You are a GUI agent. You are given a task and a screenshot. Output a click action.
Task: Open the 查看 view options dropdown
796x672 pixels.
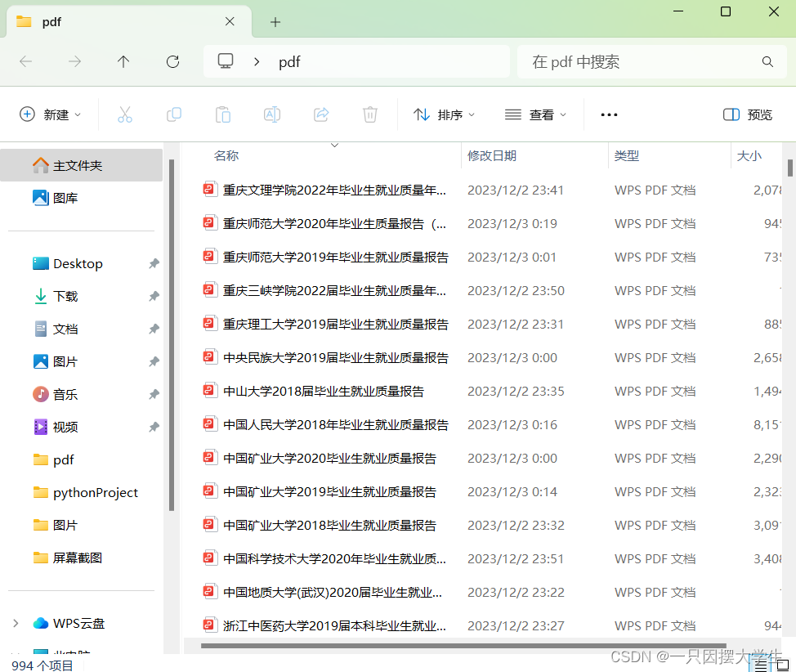tap(535, 114)
